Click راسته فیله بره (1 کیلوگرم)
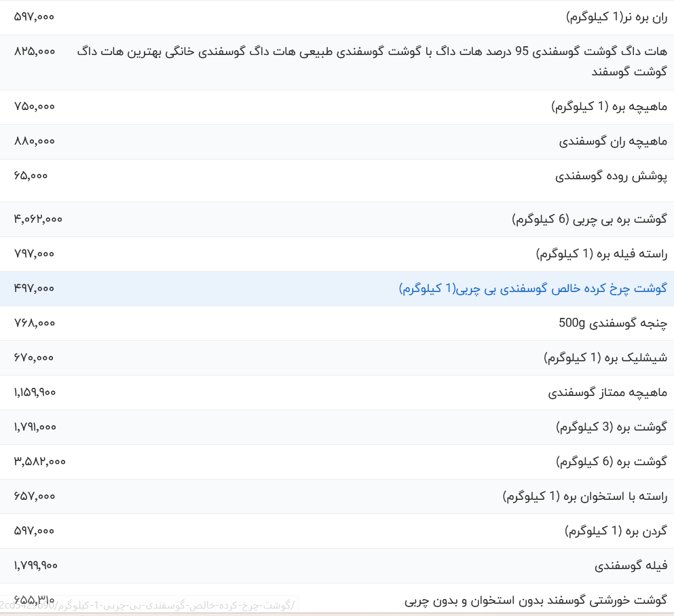Image resolution: width=674 pixels, height=616 pixels. coord(601,254)
